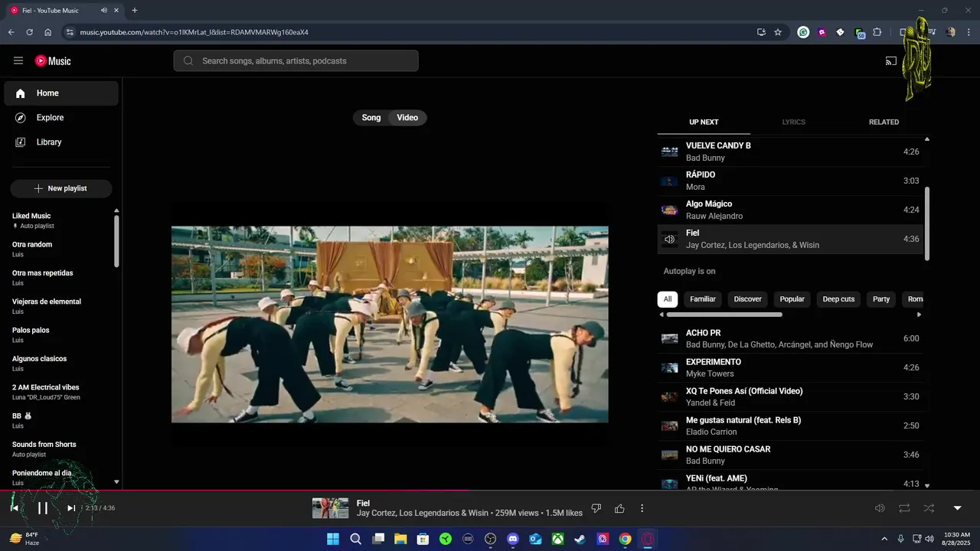980x551 pixels.
Task: Go to the Home section
Action: tap(61, 93)
